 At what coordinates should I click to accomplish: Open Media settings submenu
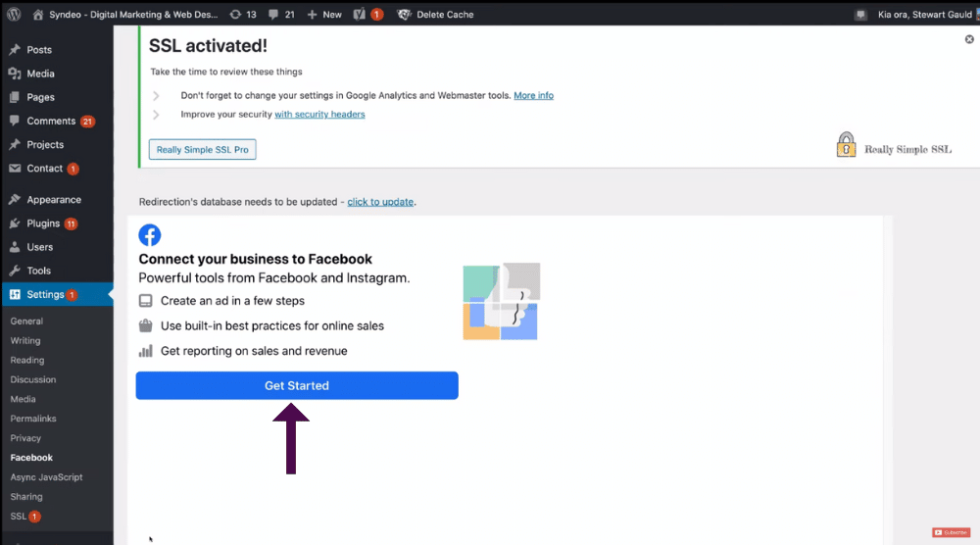(x=24, y=399)
